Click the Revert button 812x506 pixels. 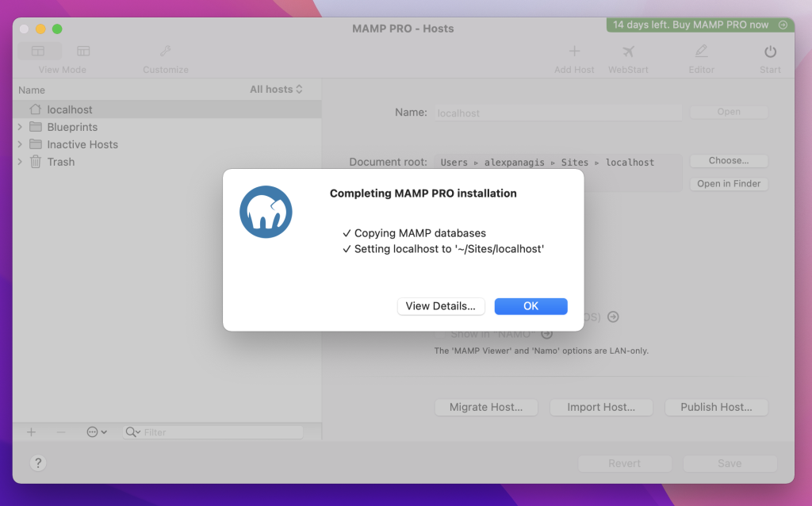coord(625,463)
